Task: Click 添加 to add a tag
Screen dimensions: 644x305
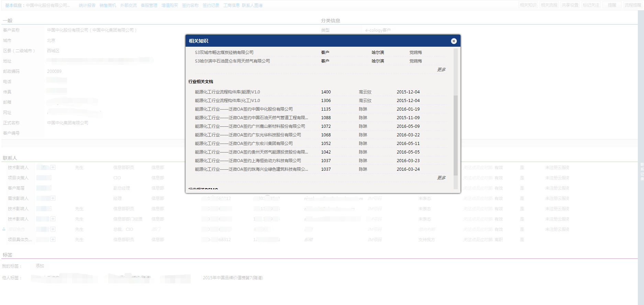Action: 40,266
